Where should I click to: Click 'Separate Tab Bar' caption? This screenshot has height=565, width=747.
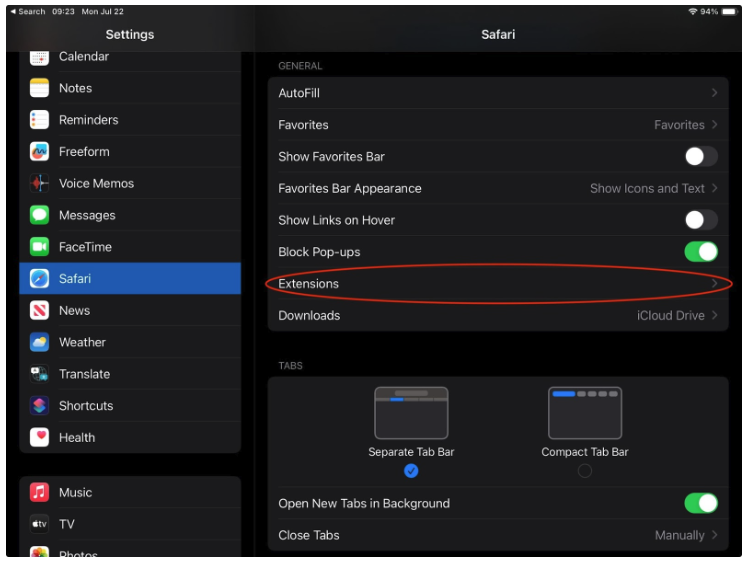click(x=411, y=452)
